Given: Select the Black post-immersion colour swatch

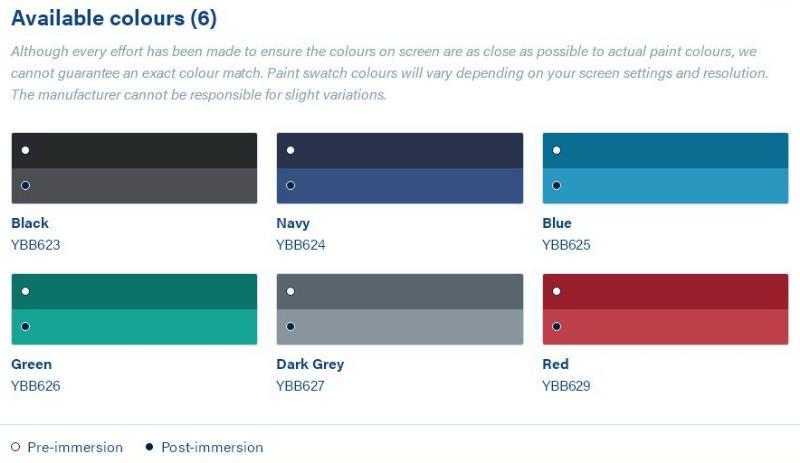Looking at the screenshot, I should tap(134, 186).
